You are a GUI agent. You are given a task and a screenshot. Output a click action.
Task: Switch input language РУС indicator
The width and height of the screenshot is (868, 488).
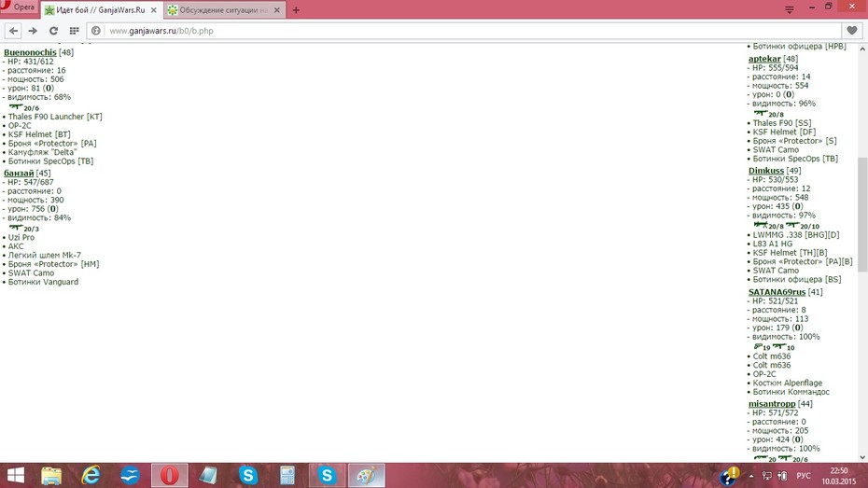[804, 476]
